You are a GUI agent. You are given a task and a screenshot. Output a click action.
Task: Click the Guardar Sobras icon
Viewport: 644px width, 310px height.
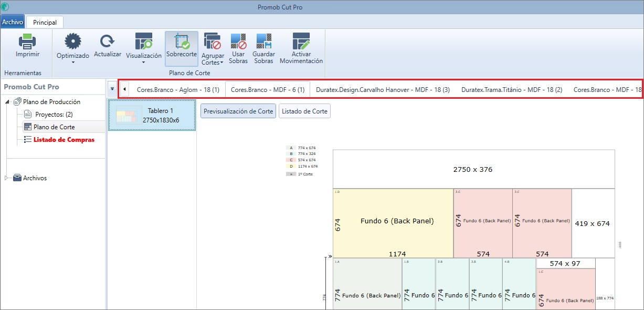pos(263,42)
